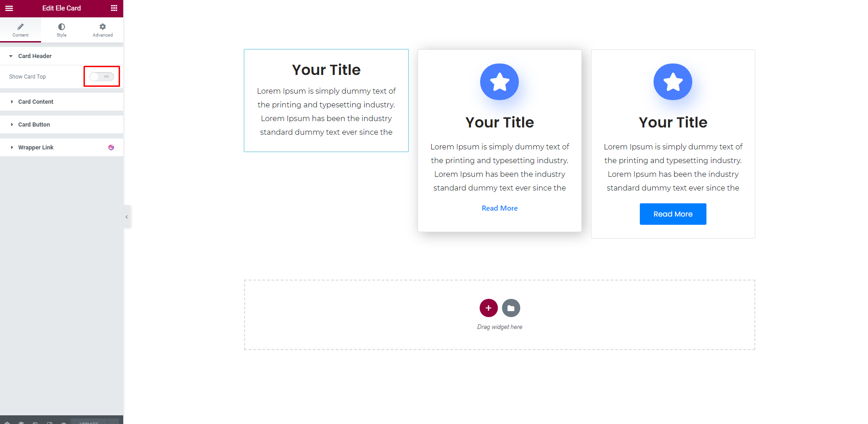Switch to the Advanced tab

pyautogui.click(x=103, y=30)
